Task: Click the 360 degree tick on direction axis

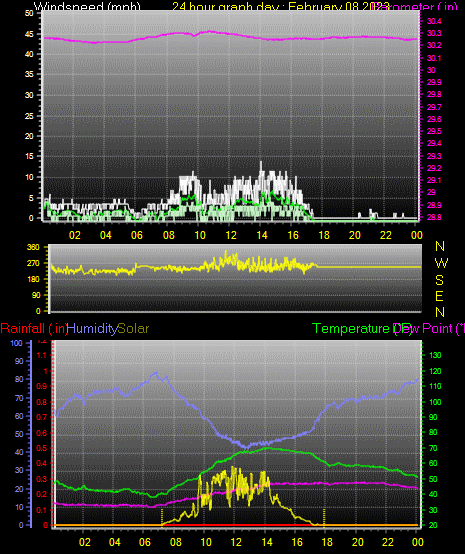Action: (34, 247)
